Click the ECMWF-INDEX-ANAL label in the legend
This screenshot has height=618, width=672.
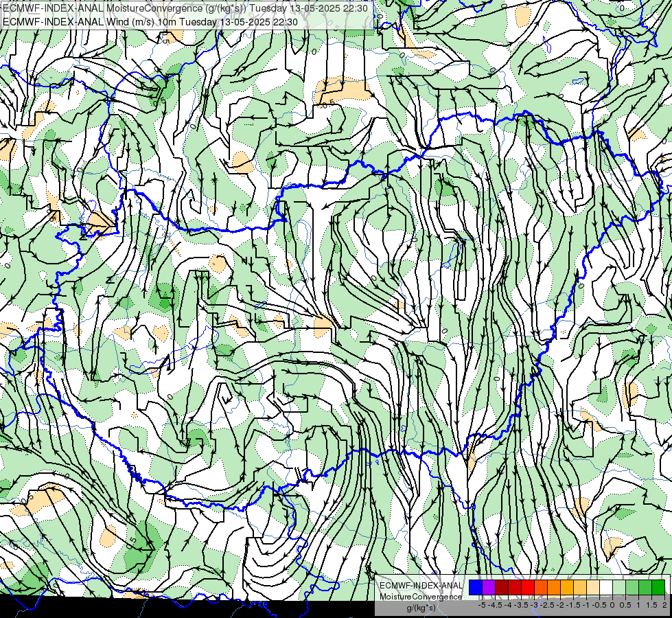point(421,586)
